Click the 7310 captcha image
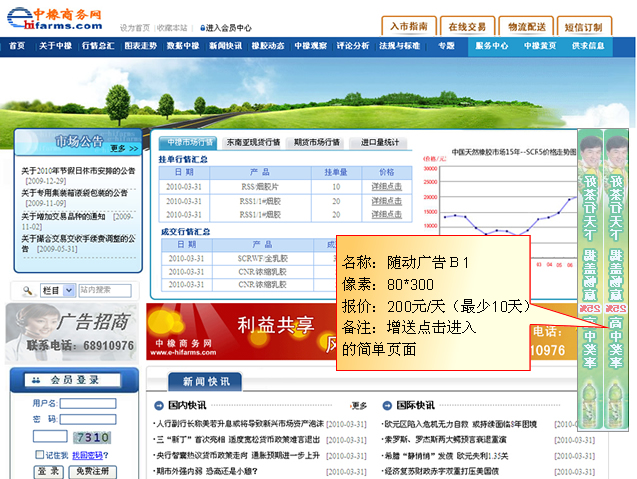 (92, 437)
